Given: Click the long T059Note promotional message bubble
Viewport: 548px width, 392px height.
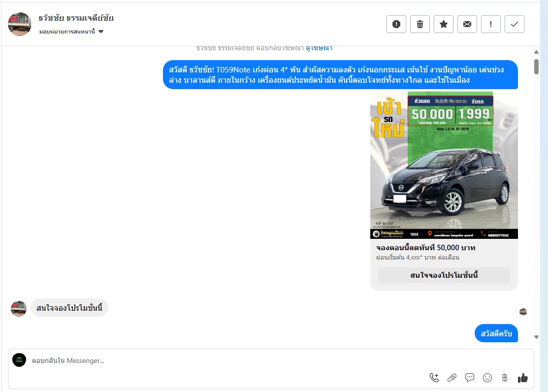Looking at the screenshot, I should coord(340,74).
